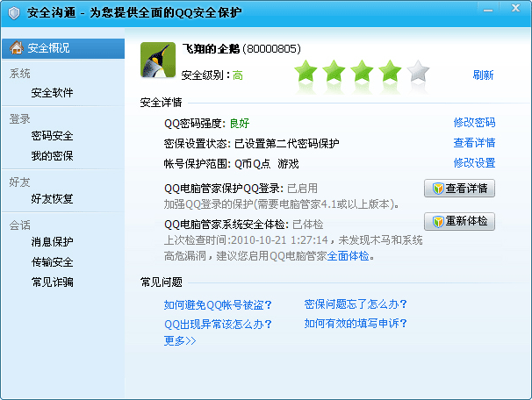Click the 已启用 status text
Image resolution: width=532 pixels, height=400 pixels.
303,188
